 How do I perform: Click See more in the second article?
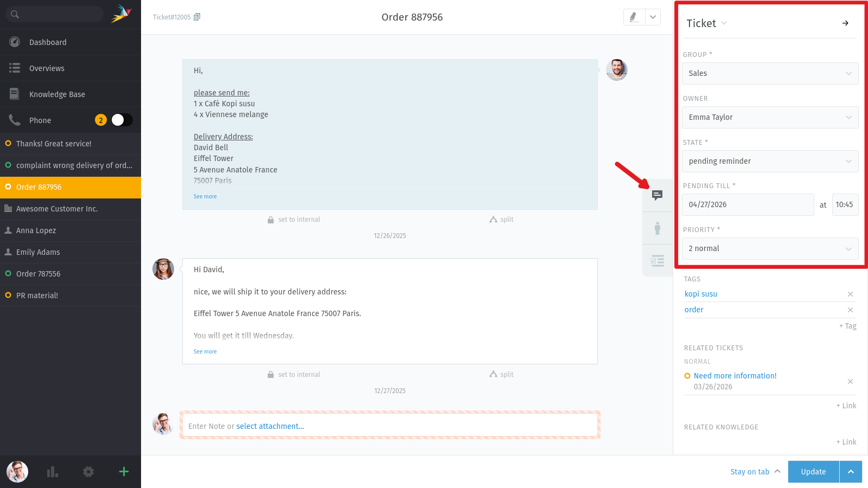(x=205, y=351)
